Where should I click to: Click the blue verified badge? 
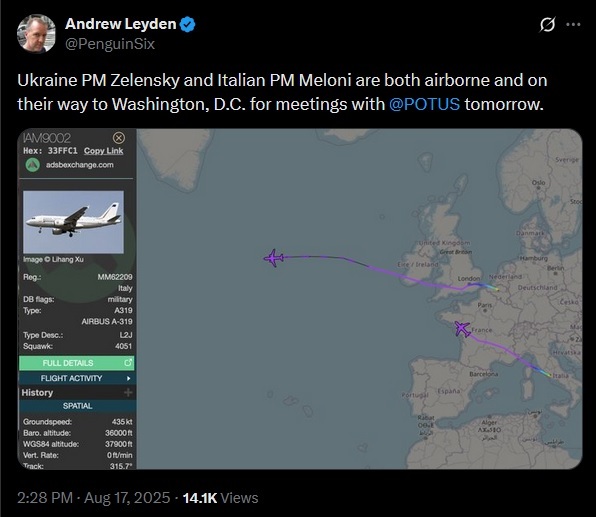point(187,24)
